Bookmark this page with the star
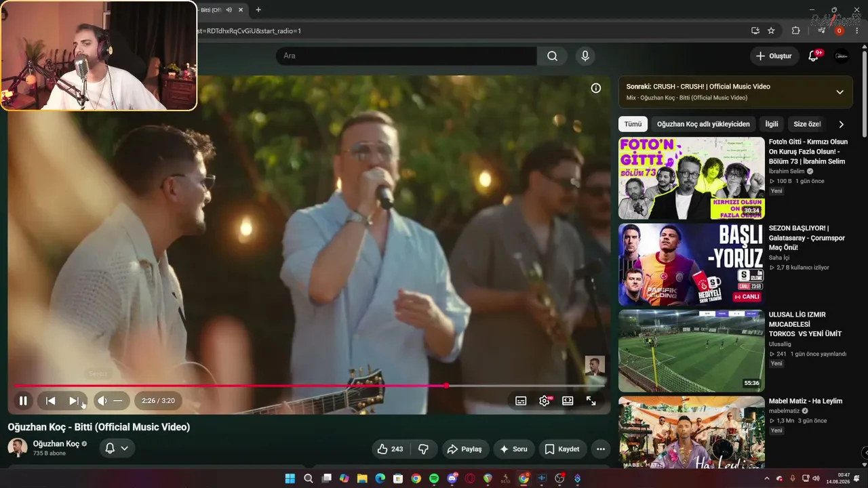Screen dimensions: 868x488 click(x=771, y=30)
